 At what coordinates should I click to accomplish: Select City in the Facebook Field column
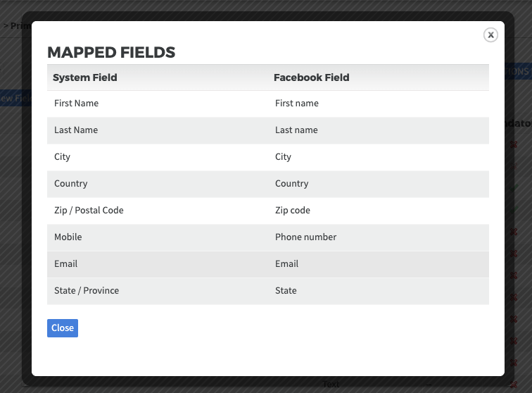(x=284, y=157)
